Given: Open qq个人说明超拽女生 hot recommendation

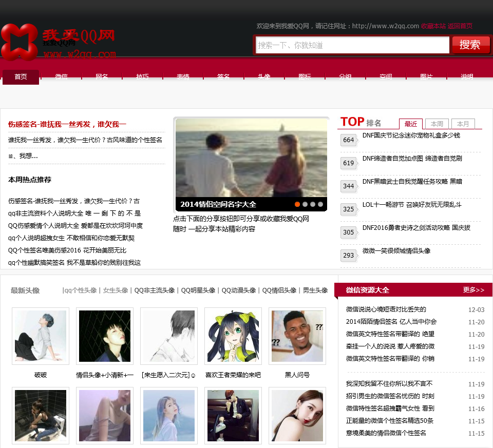Looking at the screenshot, I should point(71,238).
